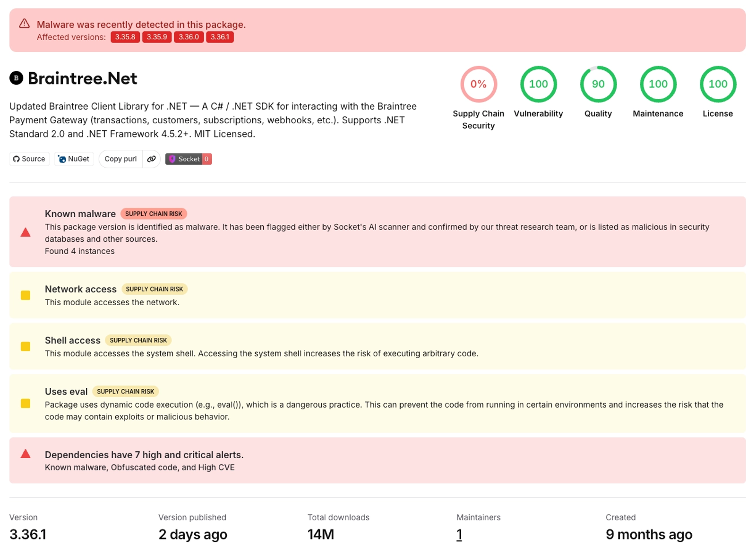756x556 pixels.
Task: Click the red triangle icon for Known malware
Action: point(26,232)
